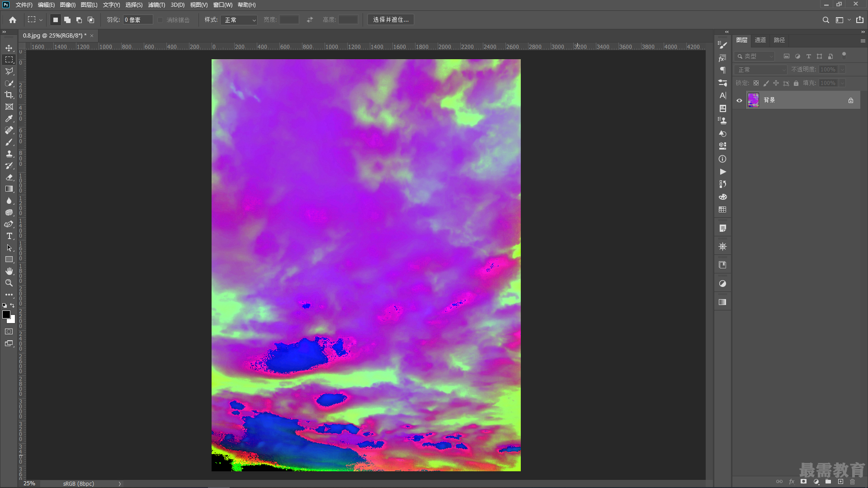This screenshot has height=488, width=868.
Task: Select the Eyedropper tool
Action: [x=9, y=118]
